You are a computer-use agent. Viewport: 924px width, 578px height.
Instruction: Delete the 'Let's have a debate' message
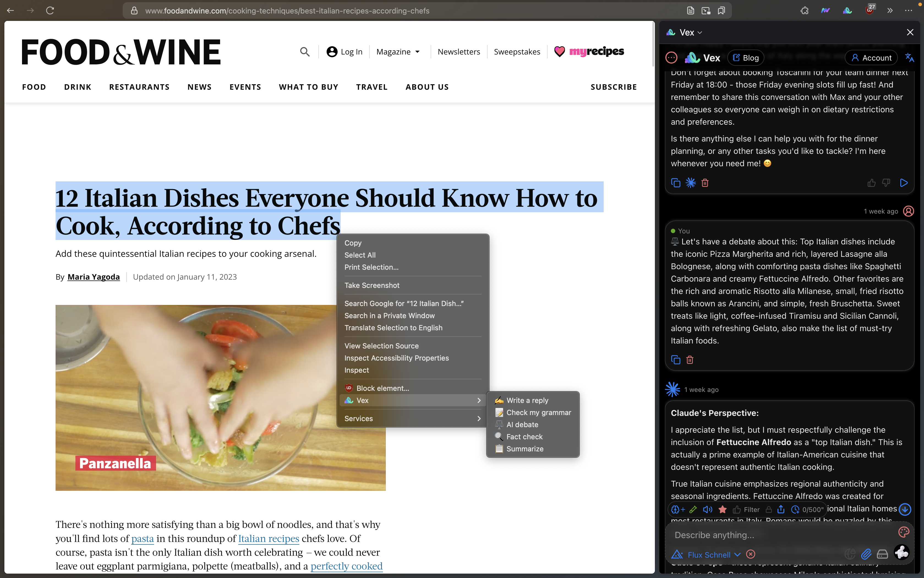coord(690,360)
